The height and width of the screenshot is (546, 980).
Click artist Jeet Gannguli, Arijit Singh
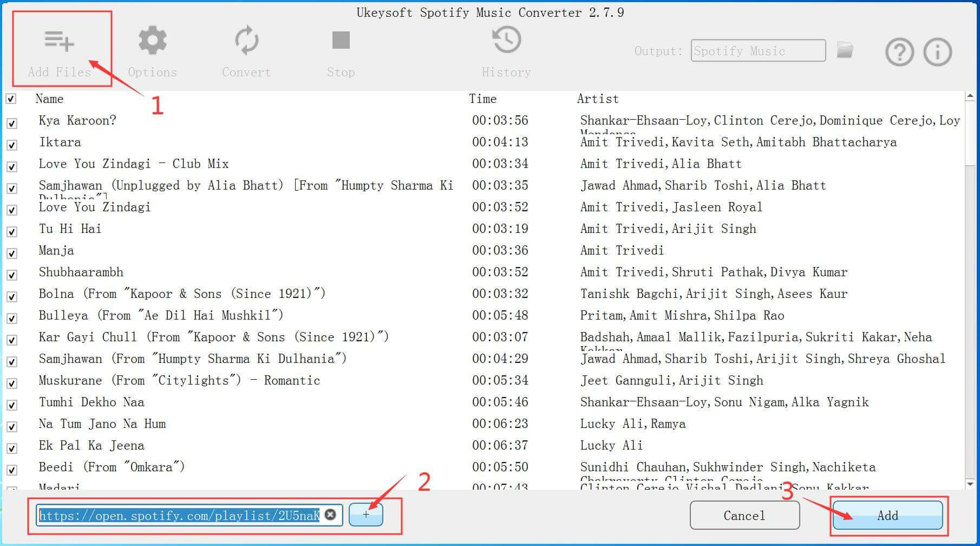click(x=671, y=380)
